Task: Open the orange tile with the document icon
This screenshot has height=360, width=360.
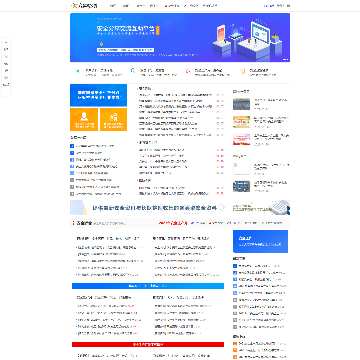Action: coord(113,119)
